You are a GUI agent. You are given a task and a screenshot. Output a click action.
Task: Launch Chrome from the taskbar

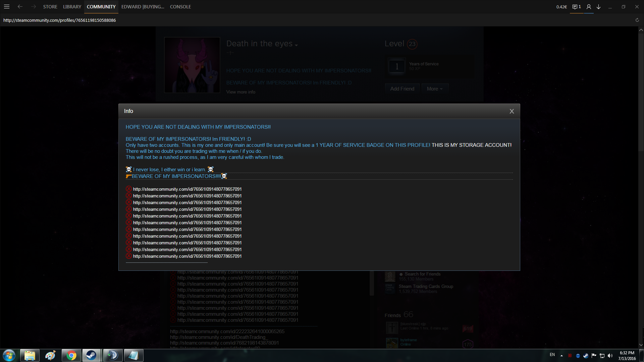[x=71, y=355]
